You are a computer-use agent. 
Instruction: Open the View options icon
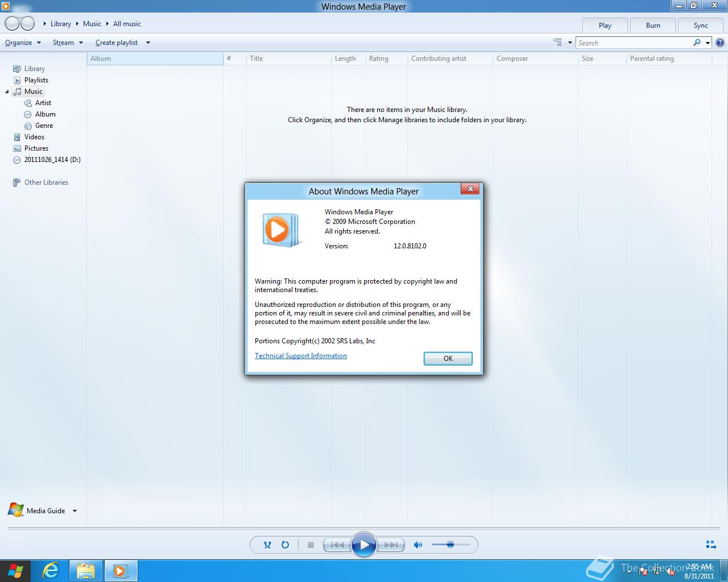(x=557, y=42)
